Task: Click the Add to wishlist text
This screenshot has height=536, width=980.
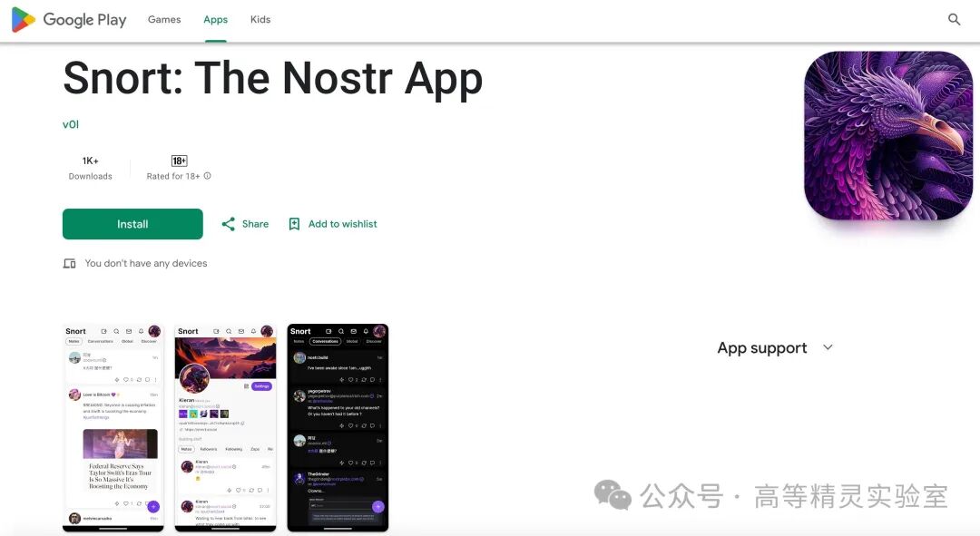Action: (x=342, y=224)
